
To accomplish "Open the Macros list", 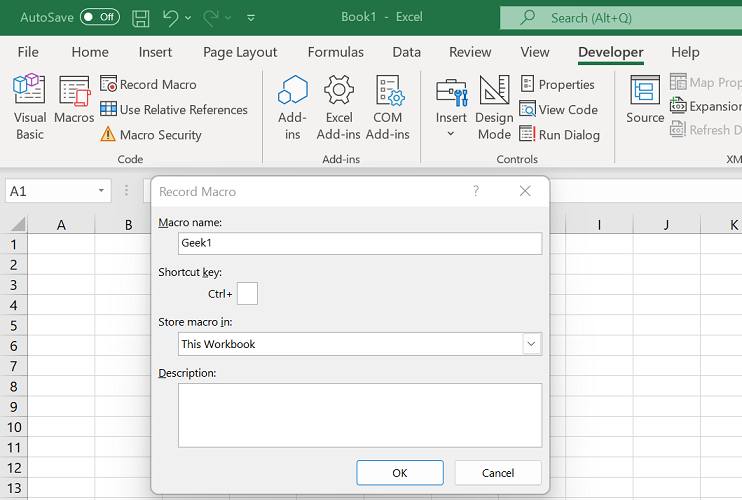I will pos(74,106).
